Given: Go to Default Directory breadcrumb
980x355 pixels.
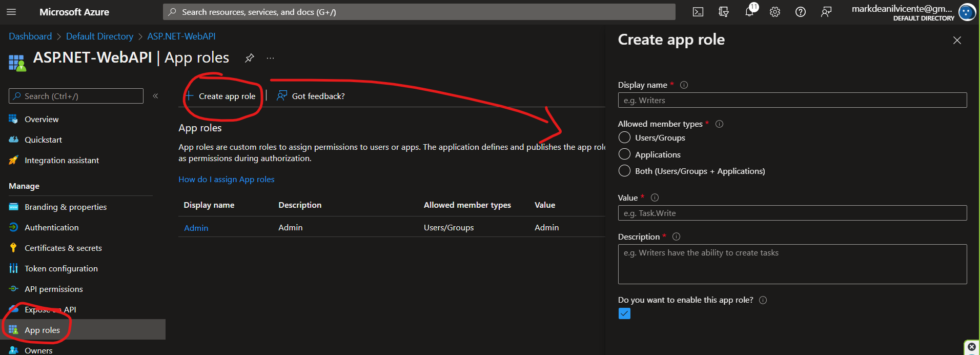Looking at the screenshot, I should coord(99,36).
